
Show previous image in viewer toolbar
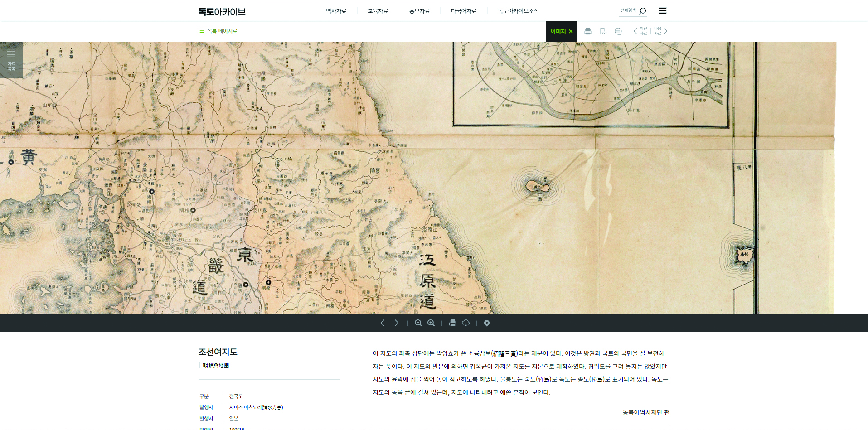pos(383,323)
